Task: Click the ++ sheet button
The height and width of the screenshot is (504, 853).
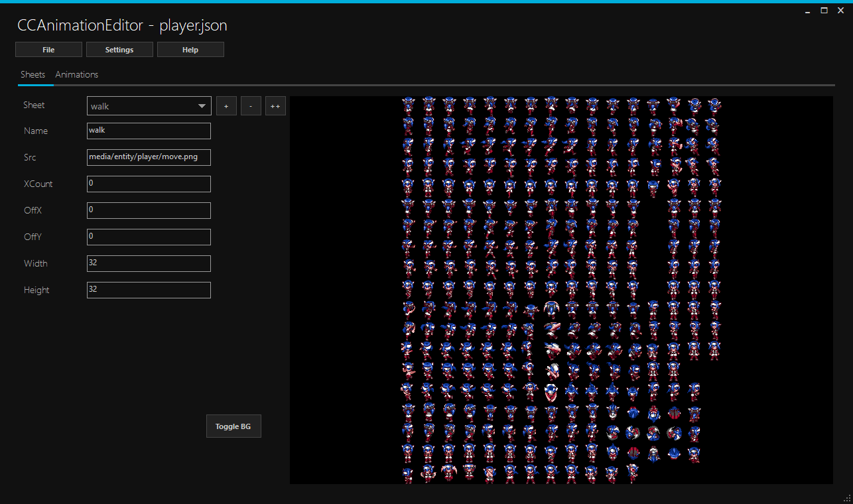Action: tap(275, 106)
